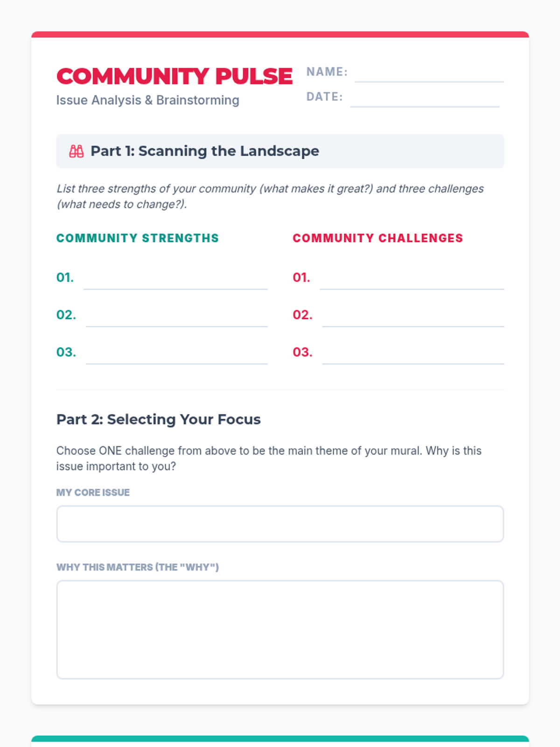Click the Part 2: Selecting Your Focus heading
The image size is (560, 747).
[x=158, y=419]
